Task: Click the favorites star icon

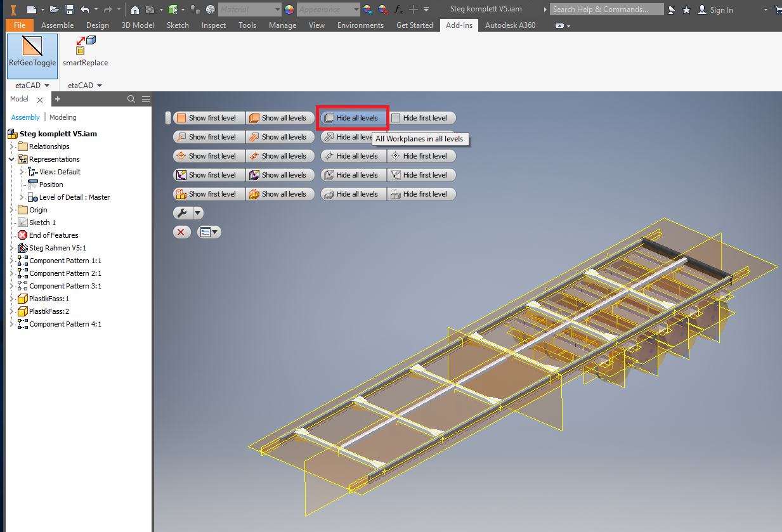Action: [687, 10]
